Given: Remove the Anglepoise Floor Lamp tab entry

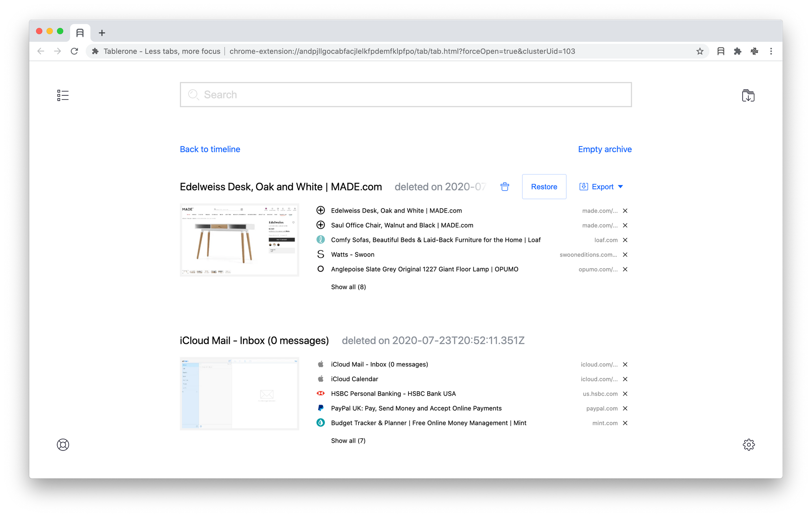Looking at the screenshot, I should [x=625, y=269].
